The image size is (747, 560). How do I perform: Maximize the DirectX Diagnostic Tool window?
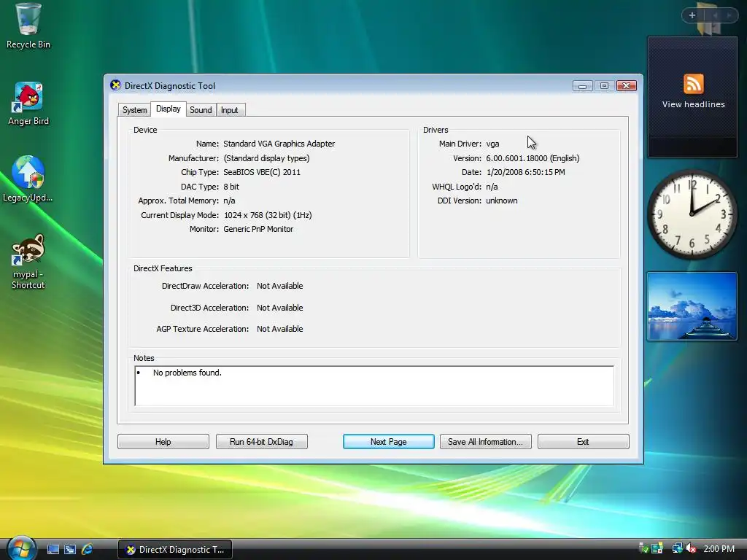click(604, 86)
